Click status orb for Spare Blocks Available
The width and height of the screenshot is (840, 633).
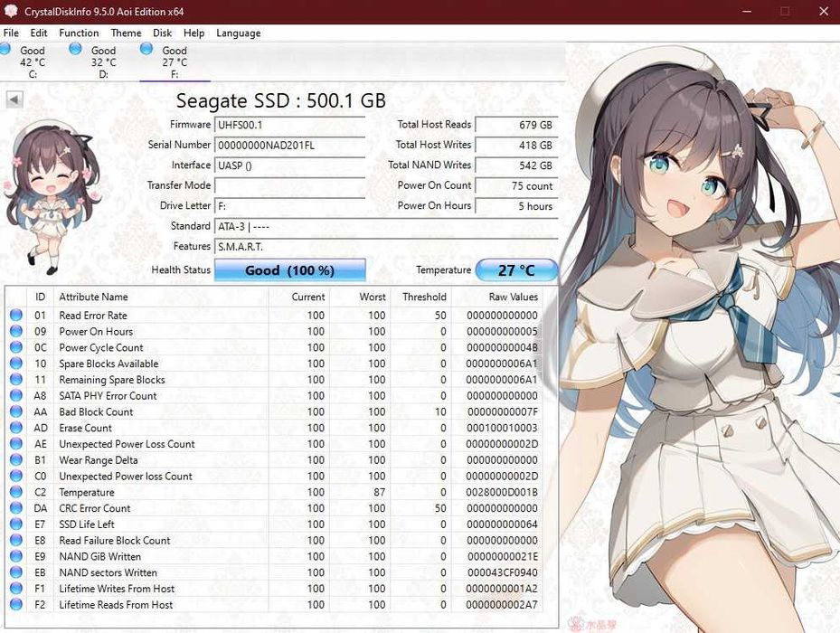click(x=16, y=364)
